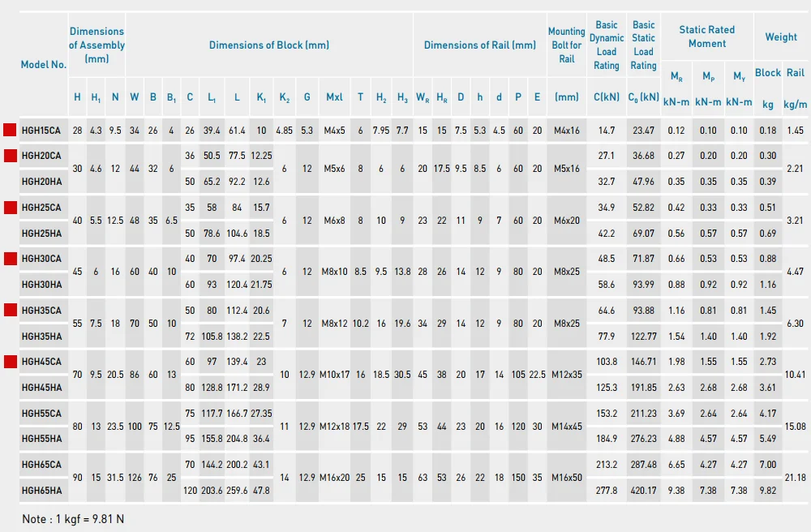Select static load value '420.17'

[x=643, y=490]
